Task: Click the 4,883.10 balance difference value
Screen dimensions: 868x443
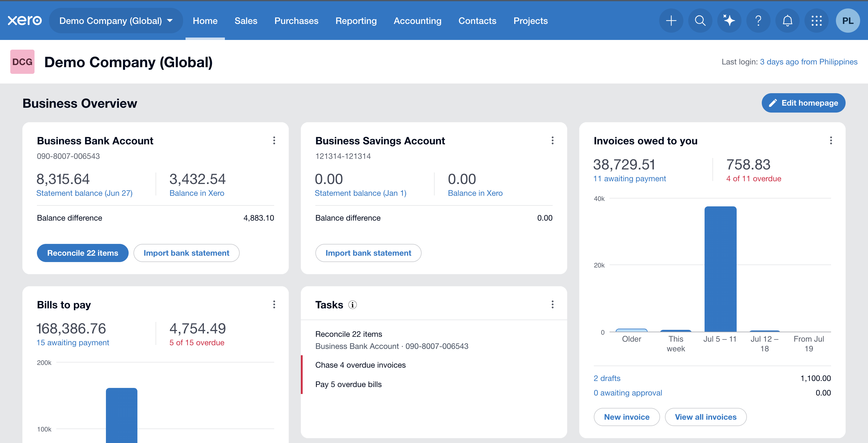Action: point(259,218)
